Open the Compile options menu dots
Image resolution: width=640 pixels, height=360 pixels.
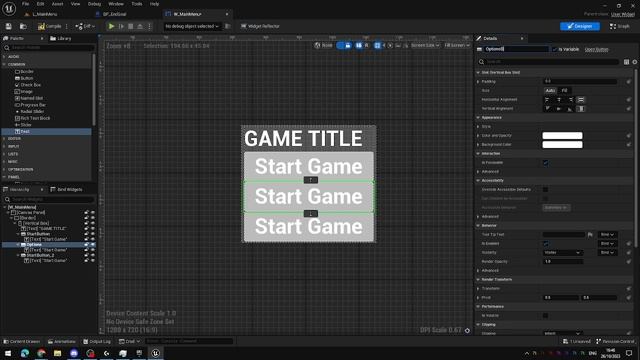click(x=67, y=26)
